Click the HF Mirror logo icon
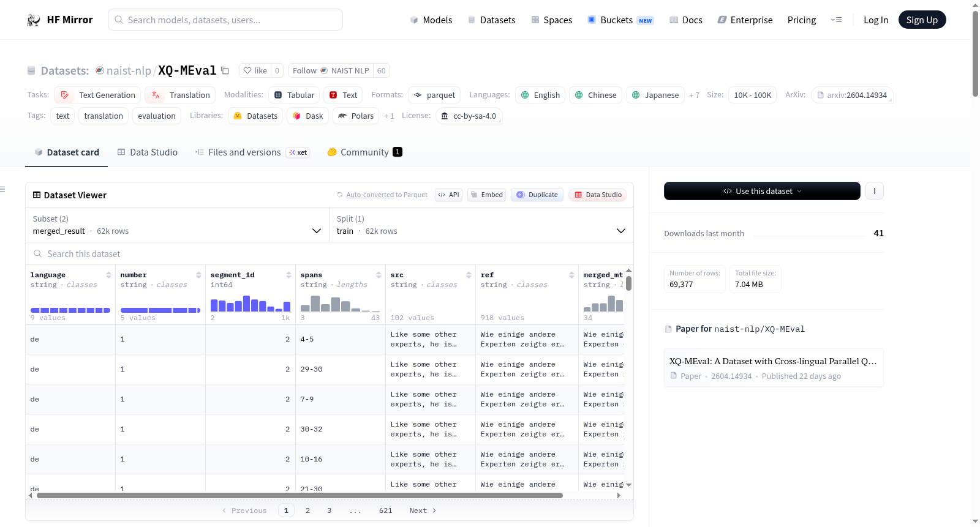This screenshot has width=980, height=527. click(x=34, y=20)
